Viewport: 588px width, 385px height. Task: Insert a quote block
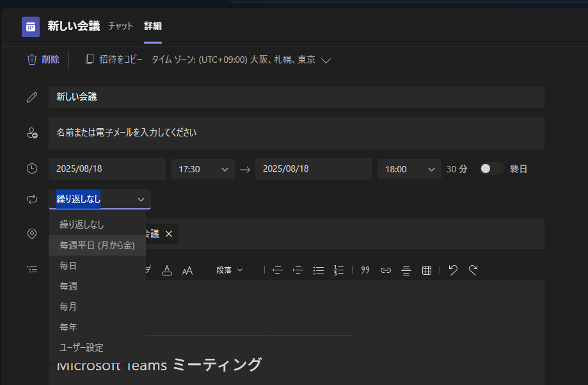[365, 270]
